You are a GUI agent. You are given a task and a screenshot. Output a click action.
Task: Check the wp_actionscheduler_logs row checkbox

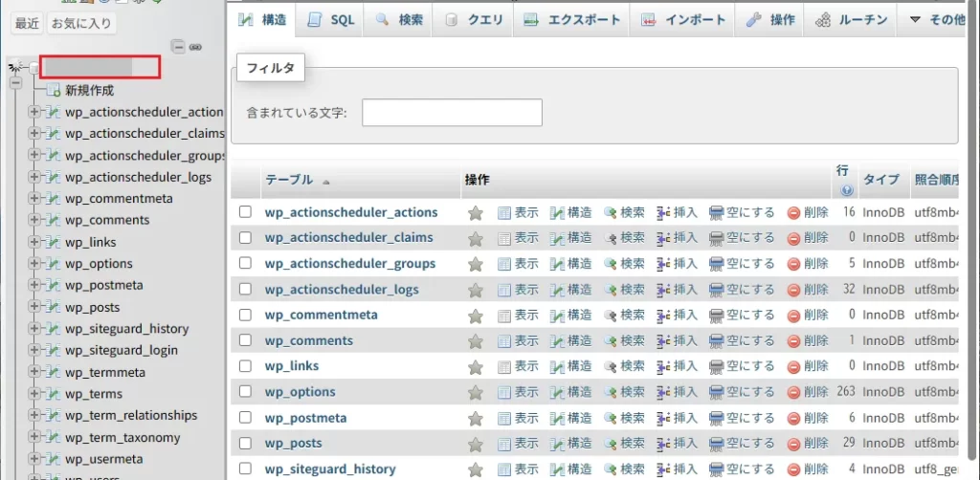tap(245, 289)
